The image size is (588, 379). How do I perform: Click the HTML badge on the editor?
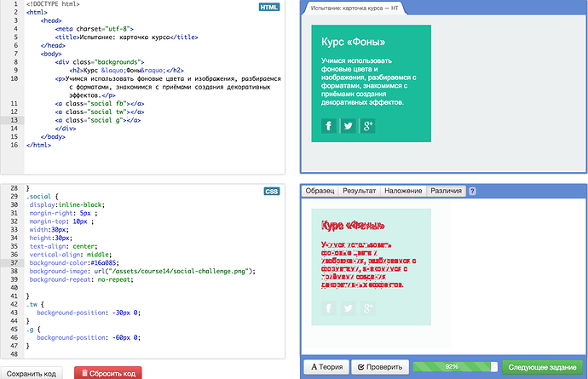[x=269, y=7]
